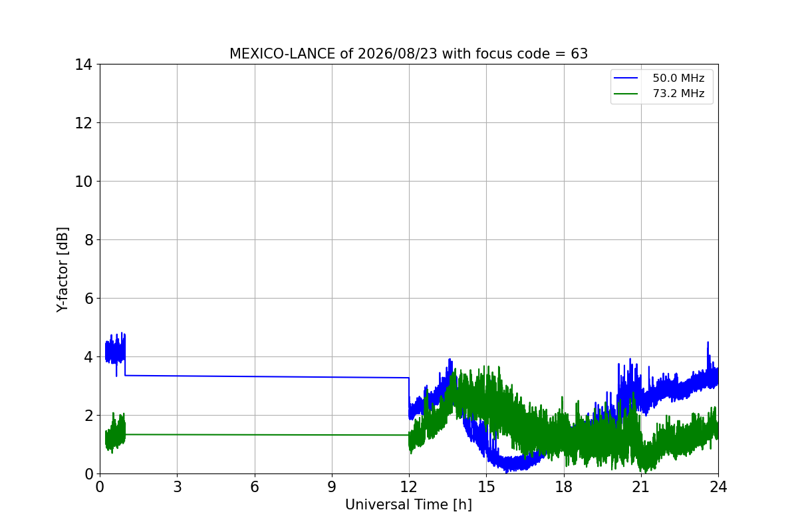Click the x-axis tick label 18
Viewport: 798px width, 532px height.
click(564, 487)
